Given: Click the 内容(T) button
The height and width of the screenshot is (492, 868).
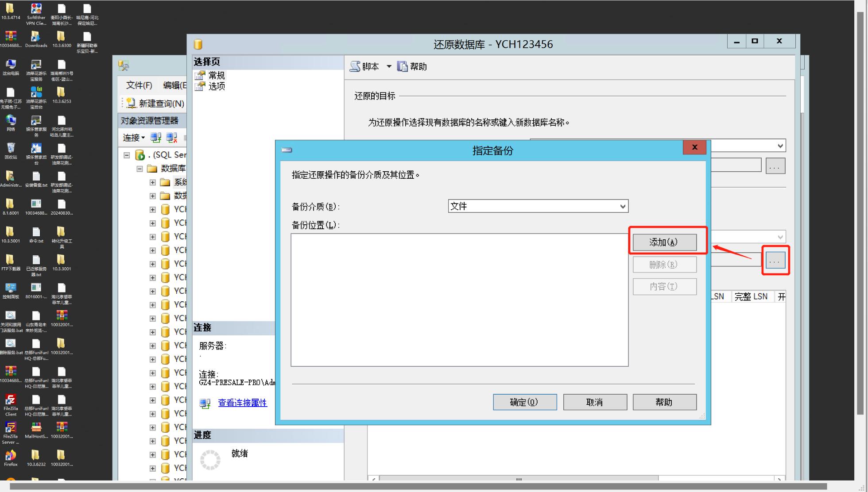Looking at the screenshot, I should (664, 286).
